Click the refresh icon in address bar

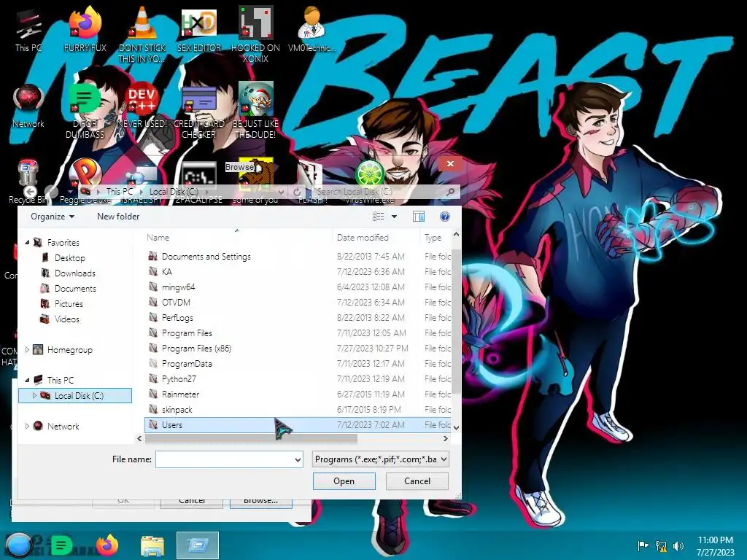[297, 192]
